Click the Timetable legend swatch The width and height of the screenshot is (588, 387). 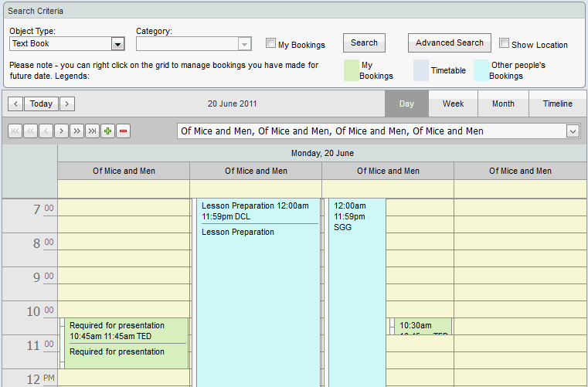(x=421, y=70)
